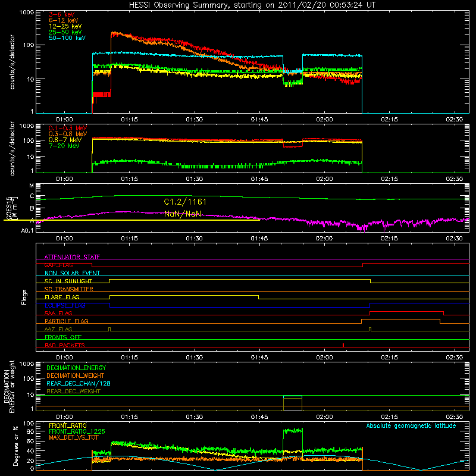Viewport: 476px width, 476px height.
Task: Click the Flags axis label
Action: point(24,297)
